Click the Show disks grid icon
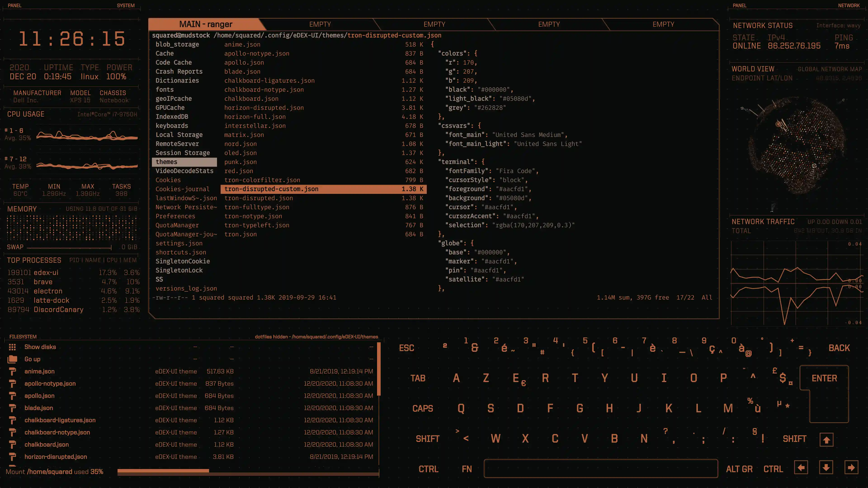 [12, 347]
